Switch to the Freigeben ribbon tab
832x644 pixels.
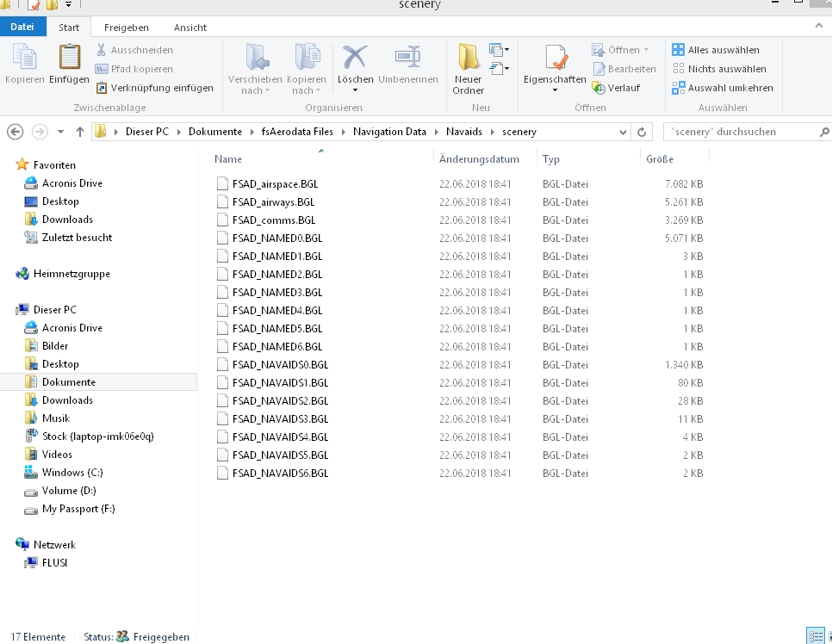pyautogui.click(x=127, y=28)
